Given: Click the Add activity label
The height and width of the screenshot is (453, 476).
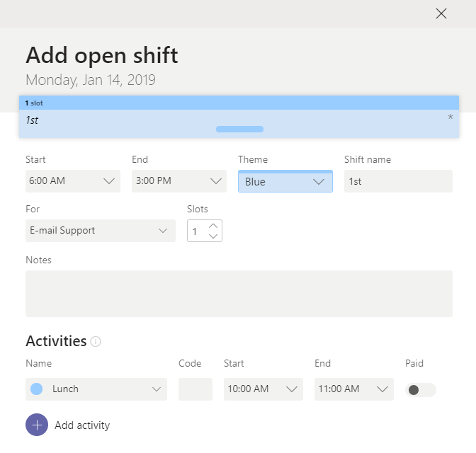Looking at the screenshot, I should click(82, 425).
